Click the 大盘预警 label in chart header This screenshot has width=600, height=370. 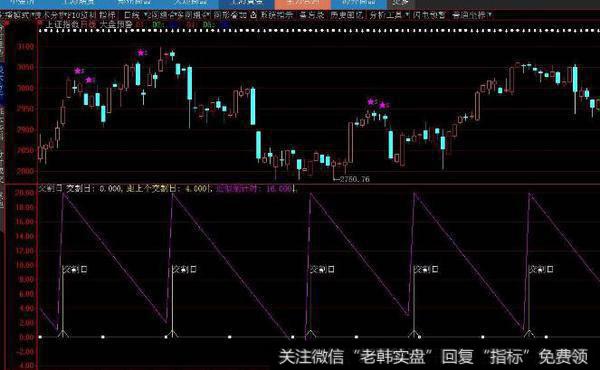pyautogui.click(x=116, y=24)
